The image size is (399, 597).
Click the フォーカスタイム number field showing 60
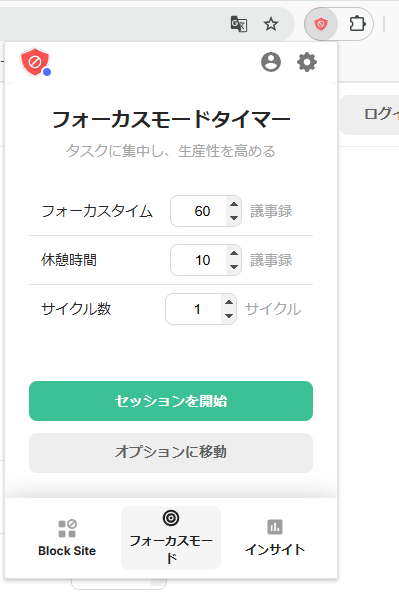point(206,211)
